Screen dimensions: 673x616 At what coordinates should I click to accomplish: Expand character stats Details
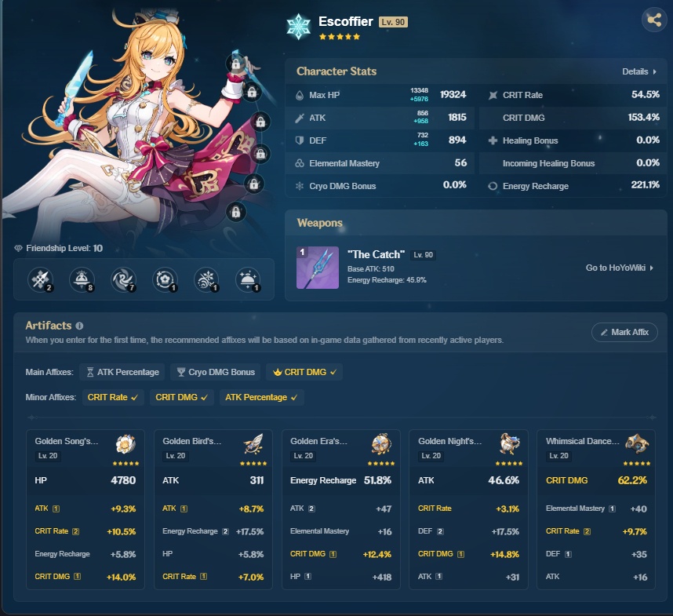(x=639, y=71)
